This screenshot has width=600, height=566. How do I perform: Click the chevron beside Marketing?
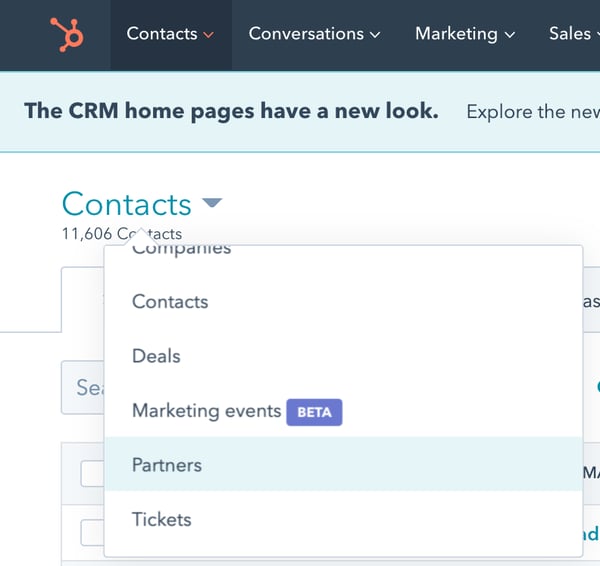click(x=510, y=35)
